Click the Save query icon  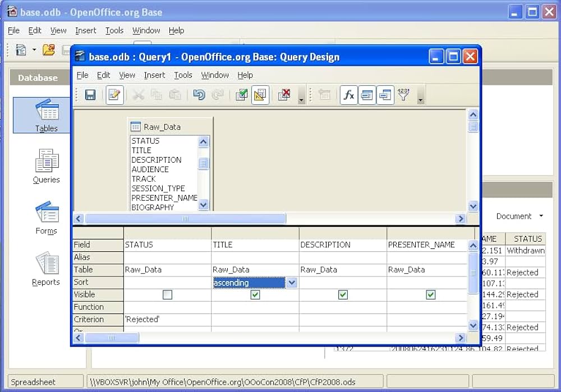pos(90,95)
